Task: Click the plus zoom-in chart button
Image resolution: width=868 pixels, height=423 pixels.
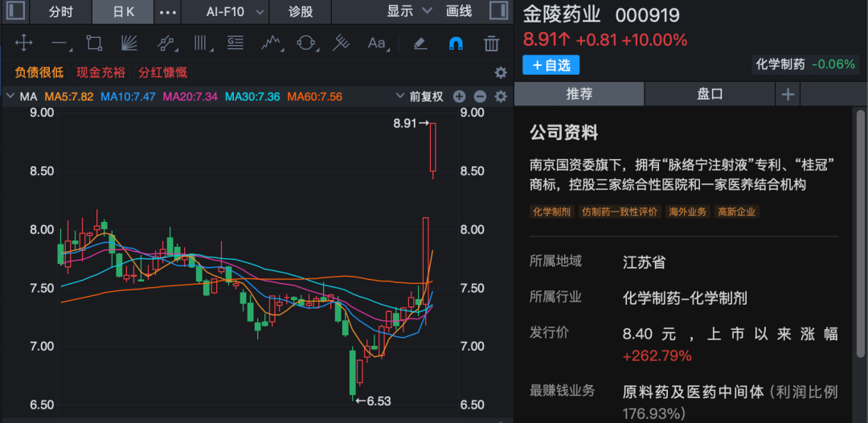Action: point(460,97)
